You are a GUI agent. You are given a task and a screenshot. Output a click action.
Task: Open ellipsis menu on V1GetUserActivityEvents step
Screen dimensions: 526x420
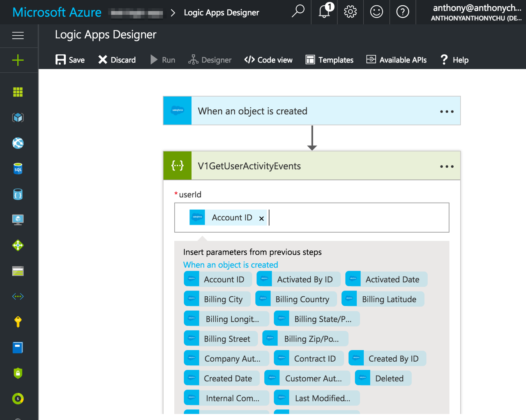447,166
